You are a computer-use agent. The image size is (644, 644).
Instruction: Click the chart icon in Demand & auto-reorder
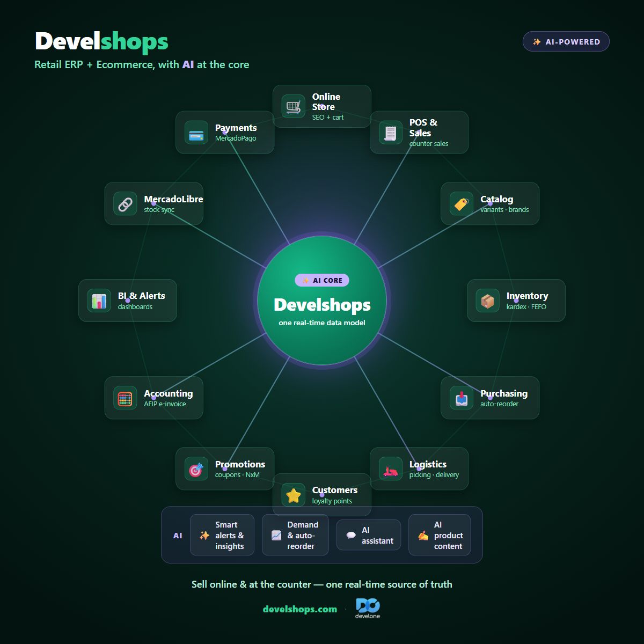[276, 535]
